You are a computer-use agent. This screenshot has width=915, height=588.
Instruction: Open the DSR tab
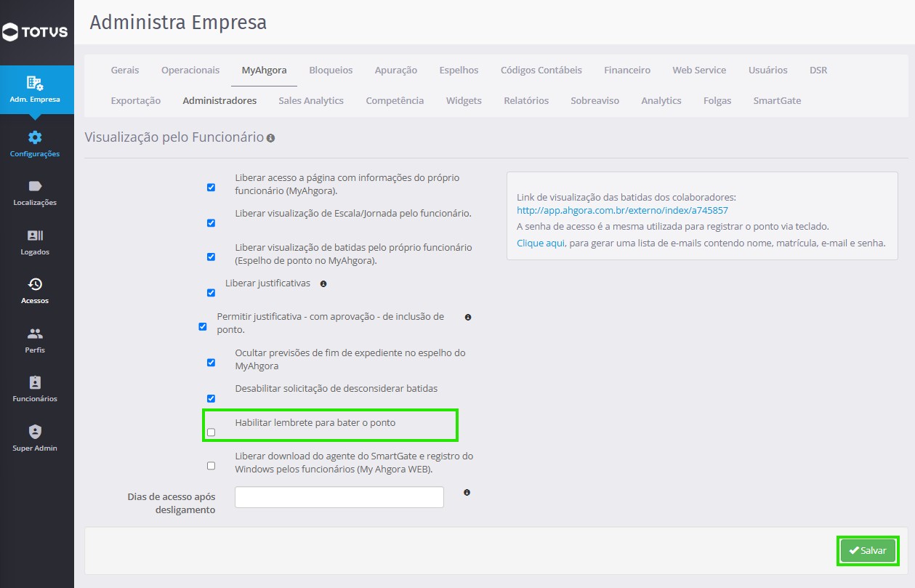point(818,71)
